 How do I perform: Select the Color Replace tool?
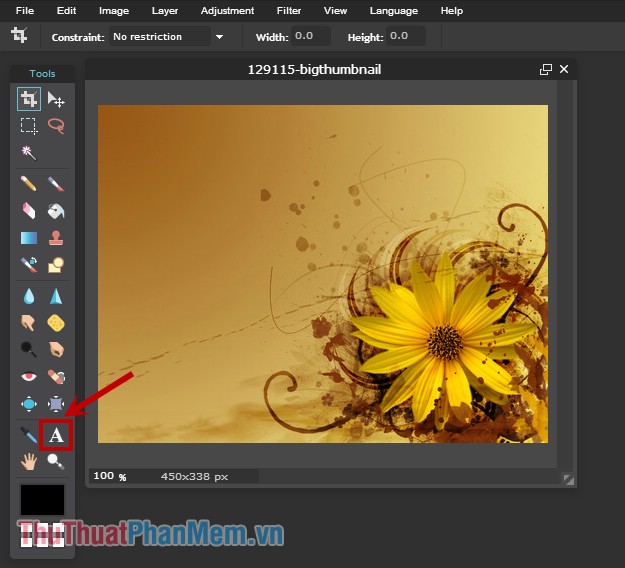click(29, 265)
